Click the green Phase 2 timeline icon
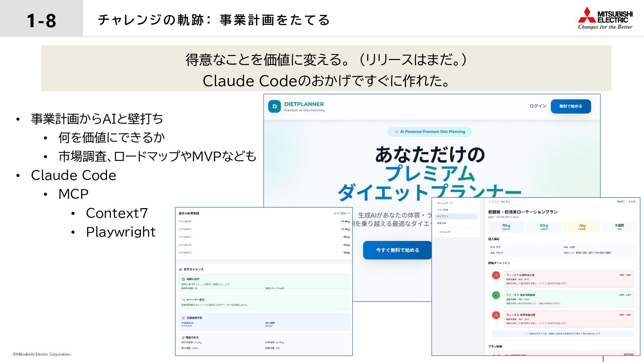 pos(496,295)
